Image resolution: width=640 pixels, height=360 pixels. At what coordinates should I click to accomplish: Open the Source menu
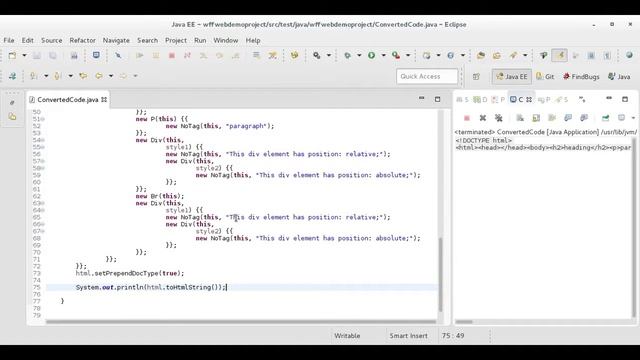[51, 40]
